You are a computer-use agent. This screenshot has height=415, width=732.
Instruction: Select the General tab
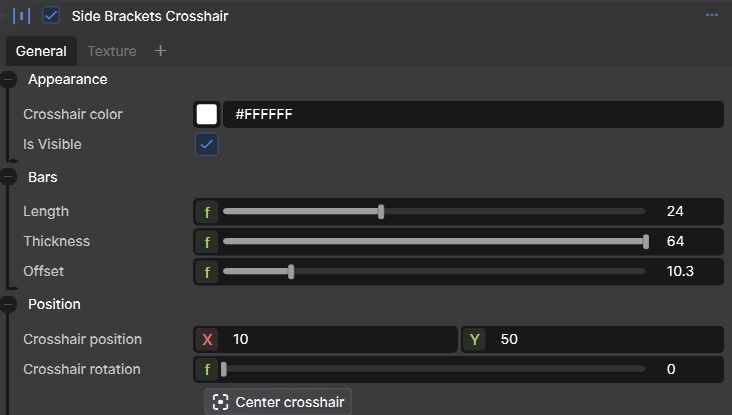pos(41,51)
